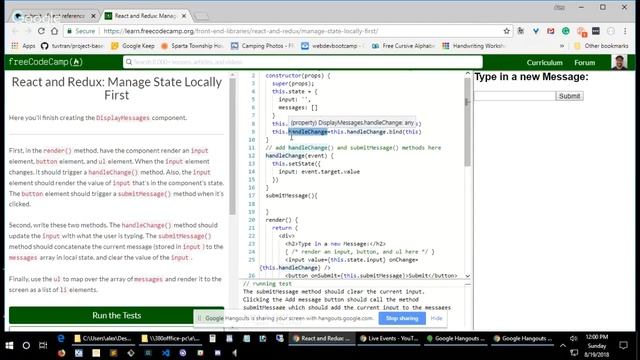The height and width of the screenshot is (360, 640).
Task: Open the taskbar clock and date
Action: click(x=597, y=346)
